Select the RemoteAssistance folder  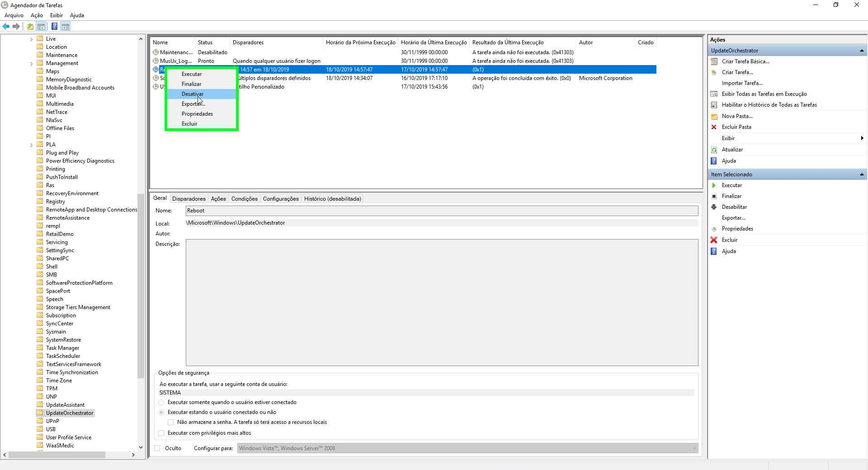(x=68, y=218)
